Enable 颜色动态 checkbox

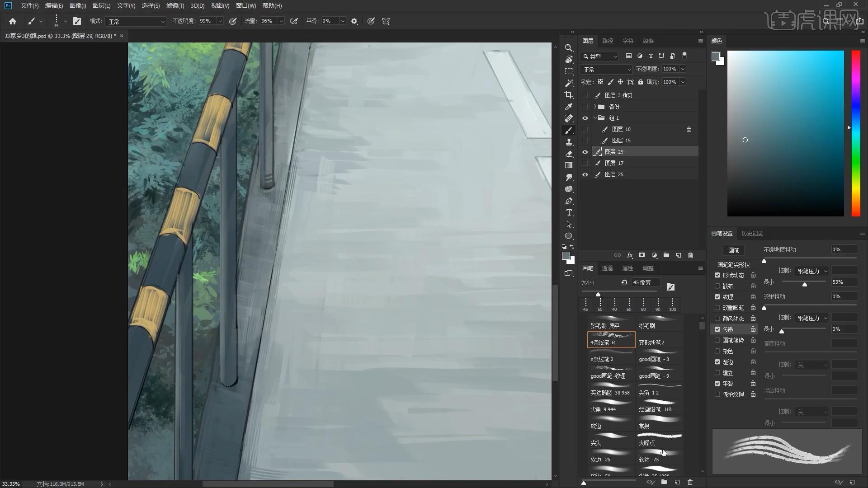pos(717,319)
